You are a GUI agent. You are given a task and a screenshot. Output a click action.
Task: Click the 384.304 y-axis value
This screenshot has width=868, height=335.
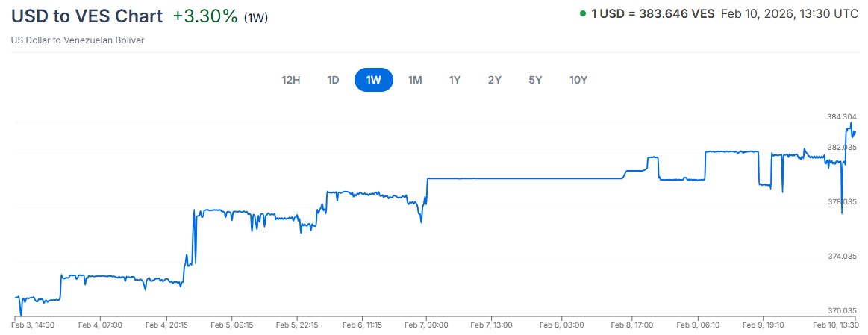tap(842, 117)
